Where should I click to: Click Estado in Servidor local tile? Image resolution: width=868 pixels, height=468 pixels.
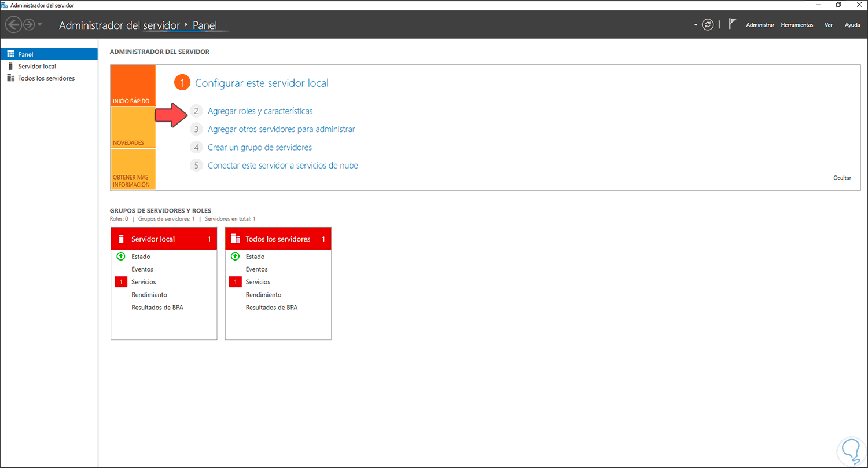pyautogui.click(x=141, y=257)
